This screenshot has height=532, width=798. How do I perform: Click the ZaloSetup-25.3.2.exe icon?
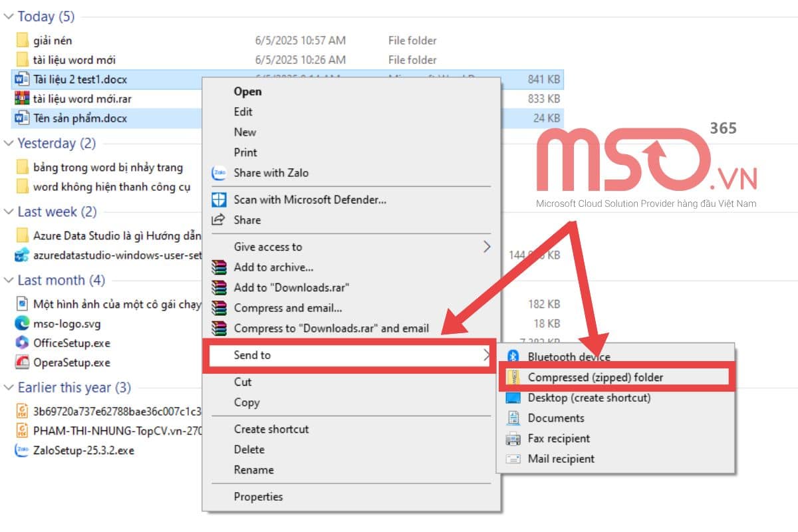pyautogui.click(x=22, y=450)
